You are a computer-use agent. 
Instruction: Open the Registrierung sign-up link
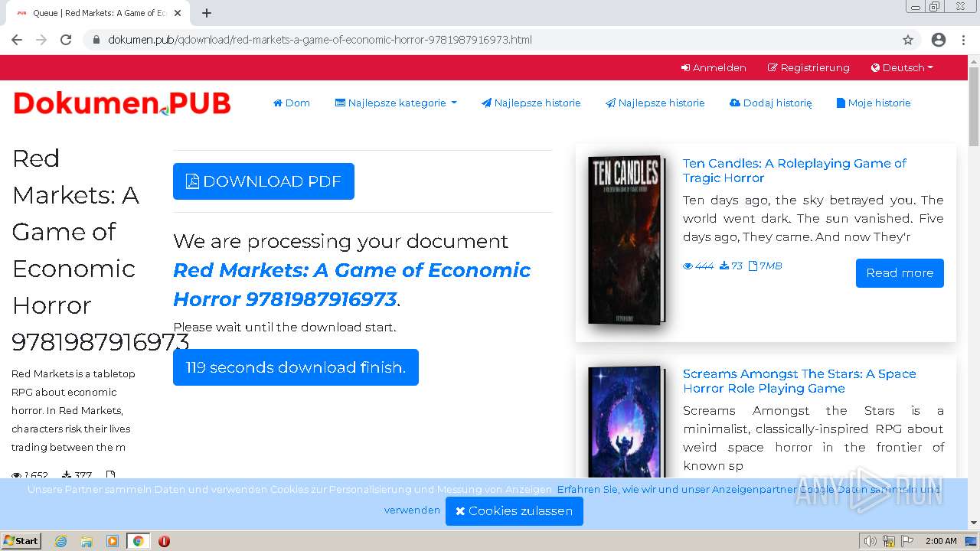click(x=808, y=67)
